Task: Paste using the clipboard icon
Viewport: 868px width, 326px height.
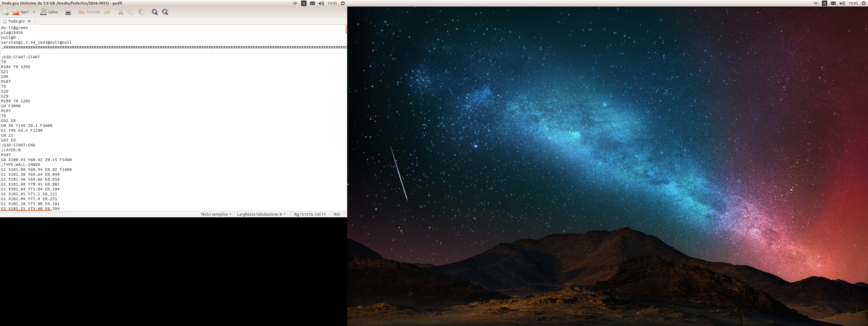Action: click(142, 12)
